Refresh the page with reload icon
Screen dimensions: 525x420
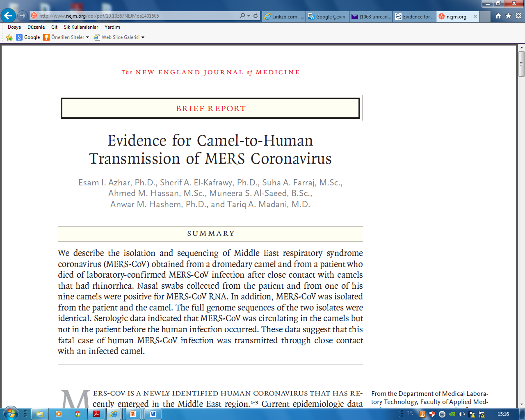click(256, 16)
